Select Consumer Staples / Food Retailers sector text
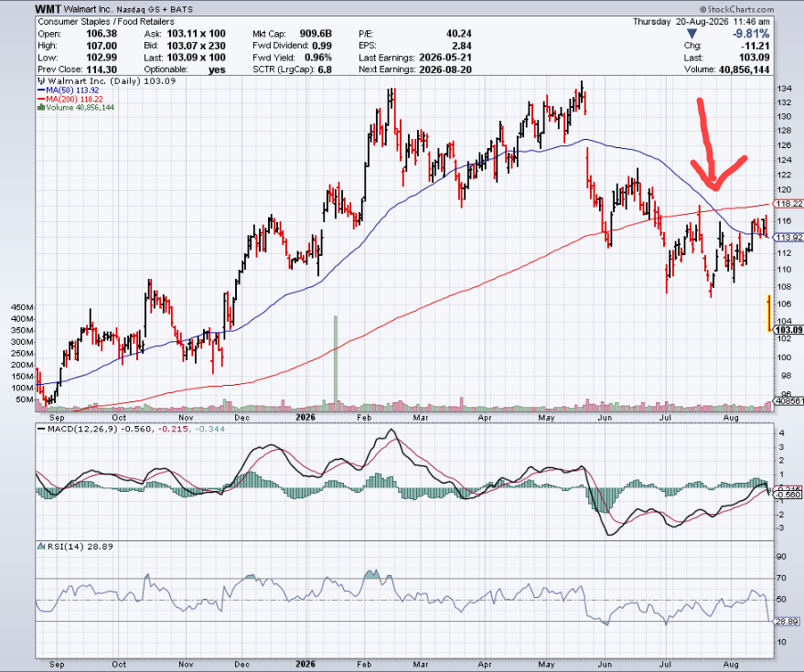 coord(106,22)
